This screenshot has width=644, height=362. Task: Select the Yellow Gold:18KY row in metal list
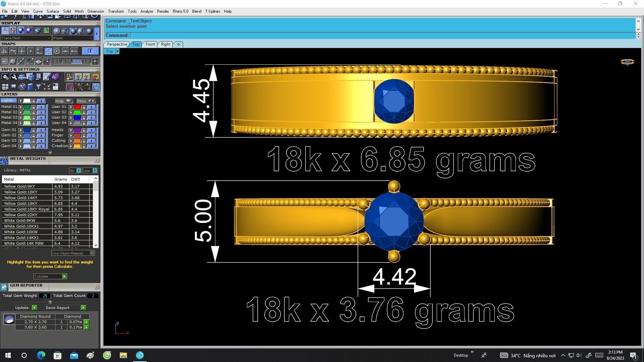(x=47, y=203)
